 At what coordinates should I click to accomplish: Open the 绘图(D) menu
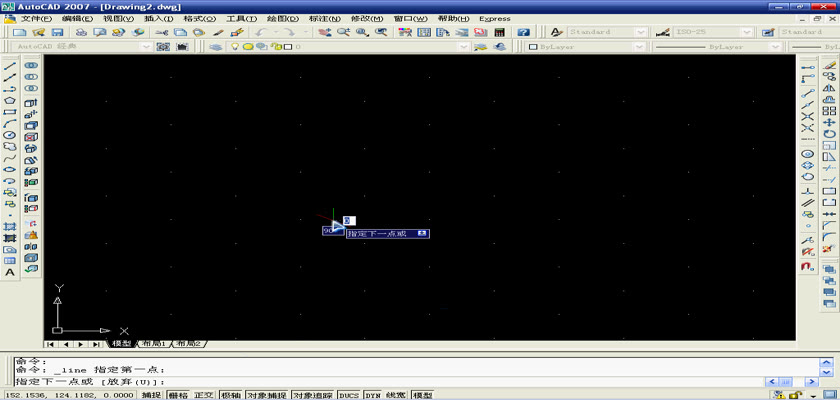283,19
